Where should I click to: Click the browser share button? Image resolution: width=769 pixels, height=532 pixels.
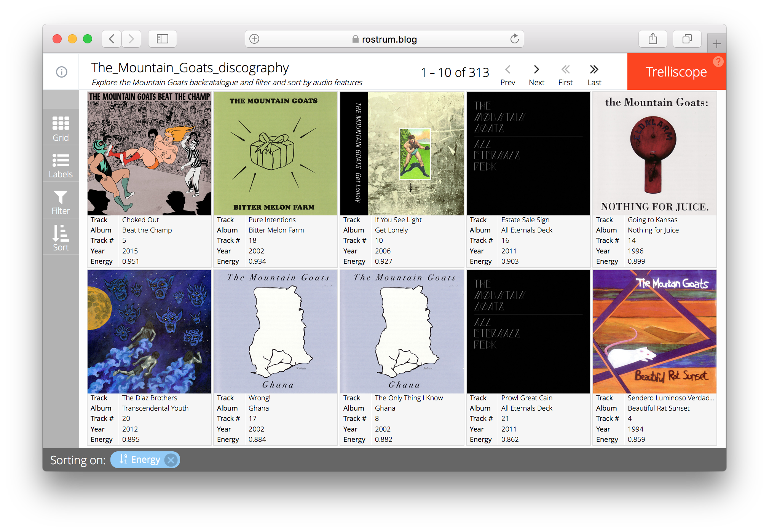[653, 39]
